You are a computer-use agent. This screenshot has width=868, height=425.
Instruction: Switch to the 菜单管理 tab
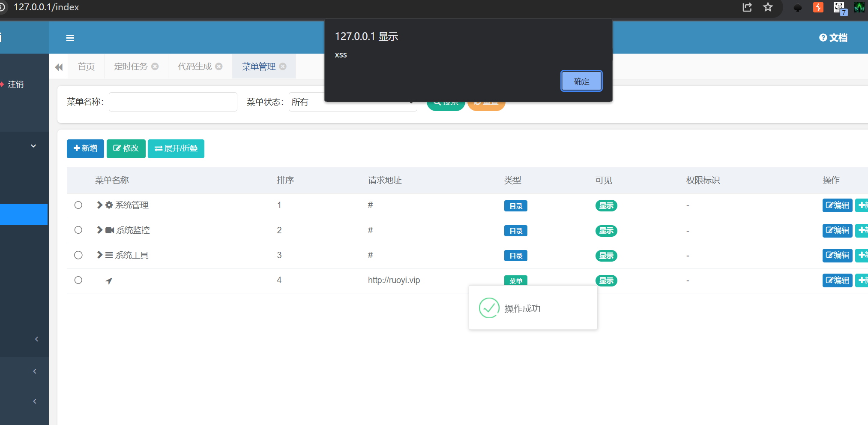[258, 66]
